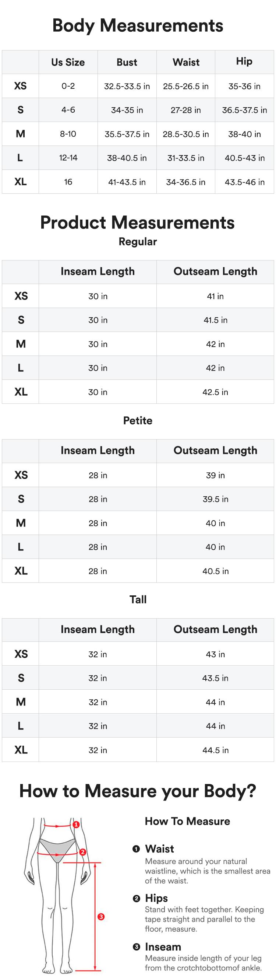276x980 pixels.
Task: Click the How to Measure your Body heading
Action: point(138,791)
